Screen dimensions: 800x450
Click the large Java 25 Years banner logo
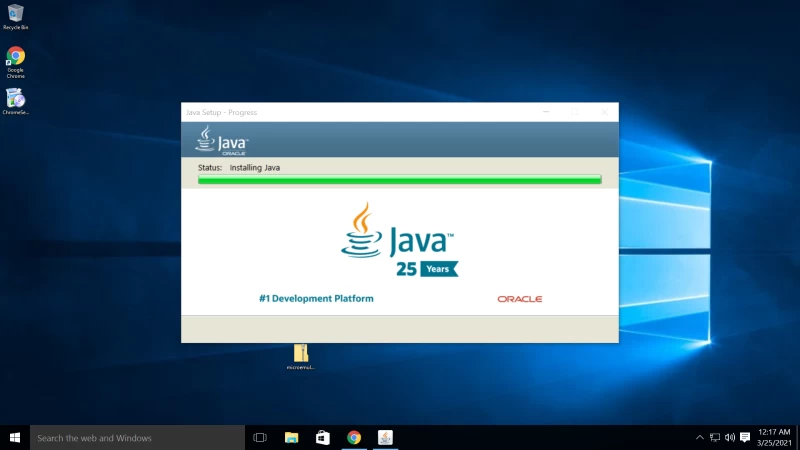[x=399, y=240]
